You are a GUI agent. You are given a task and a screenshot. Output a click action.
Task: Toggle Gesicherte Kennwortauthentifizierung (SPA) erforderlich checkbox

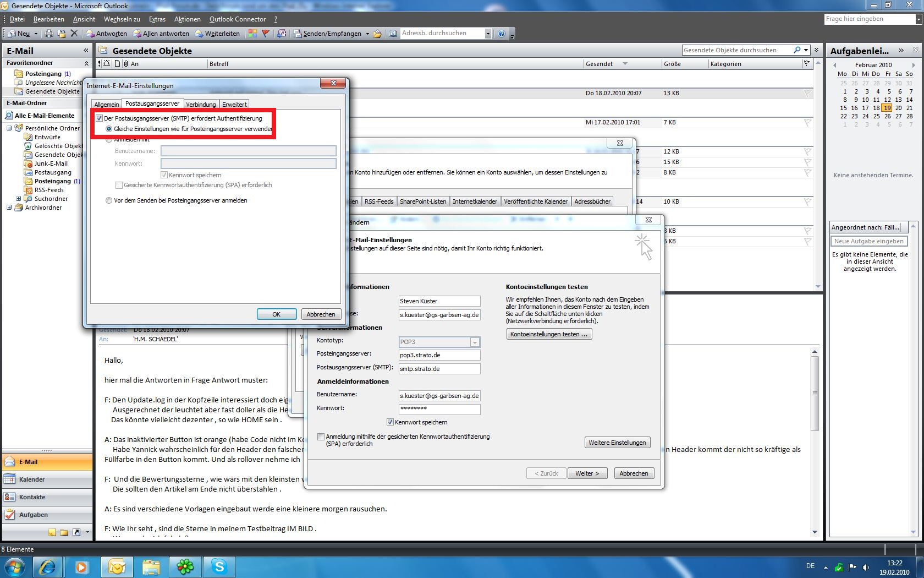pyautogui.click(x=119, y=185)
